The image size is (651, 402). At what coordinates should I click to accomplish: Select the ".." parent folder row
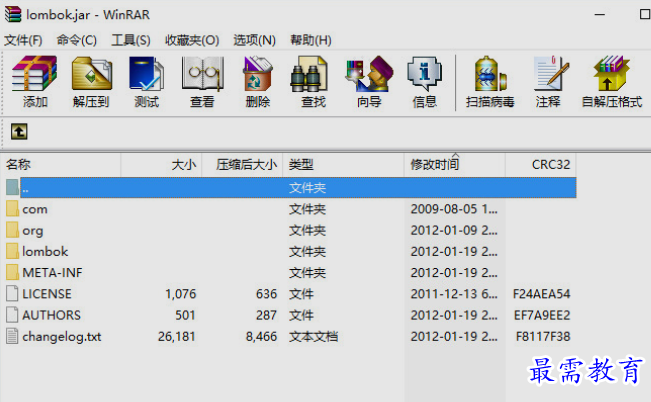tap(298, 188)
